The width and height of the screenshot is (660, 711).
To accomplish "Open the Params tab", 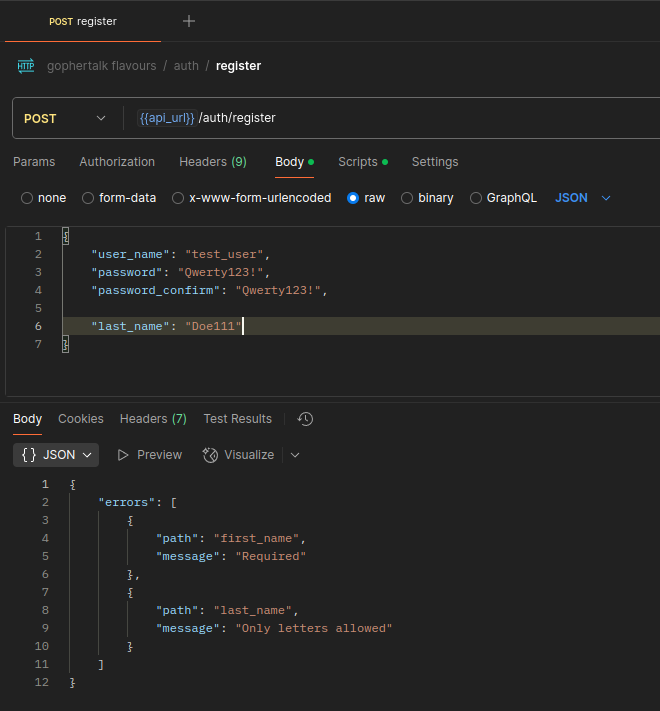I will pos(34,162).
